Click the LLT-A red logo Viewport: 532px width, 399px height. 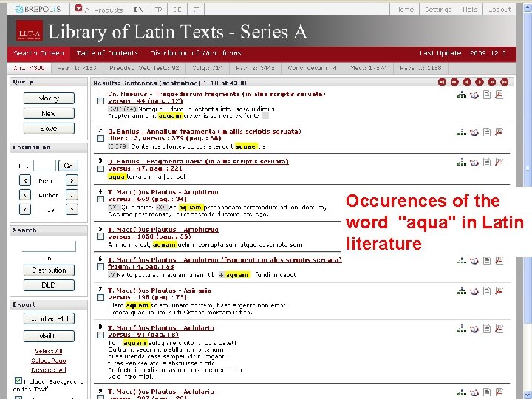coord(29,31)
